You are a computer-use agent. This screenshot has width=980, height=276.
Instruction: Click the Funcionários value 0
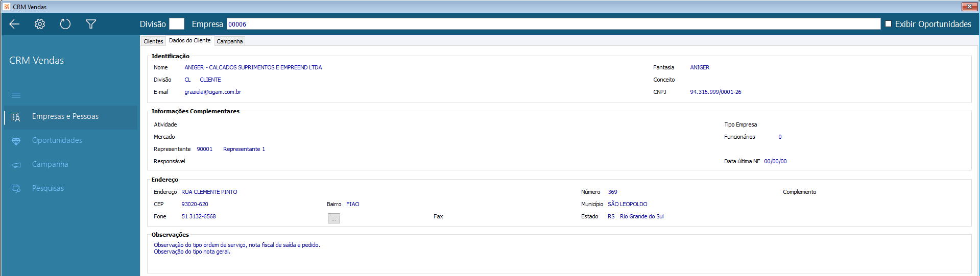(x=780, y=137)
